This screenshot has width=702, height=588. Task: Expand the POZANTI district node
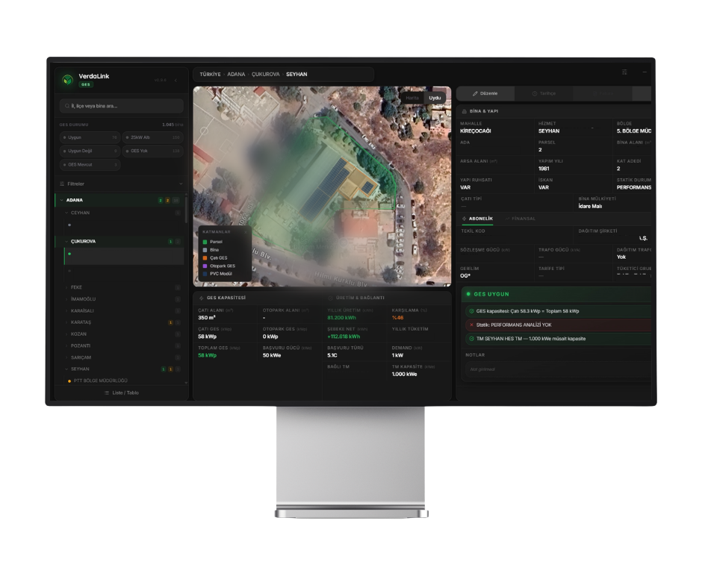click(x=66, y=346)
